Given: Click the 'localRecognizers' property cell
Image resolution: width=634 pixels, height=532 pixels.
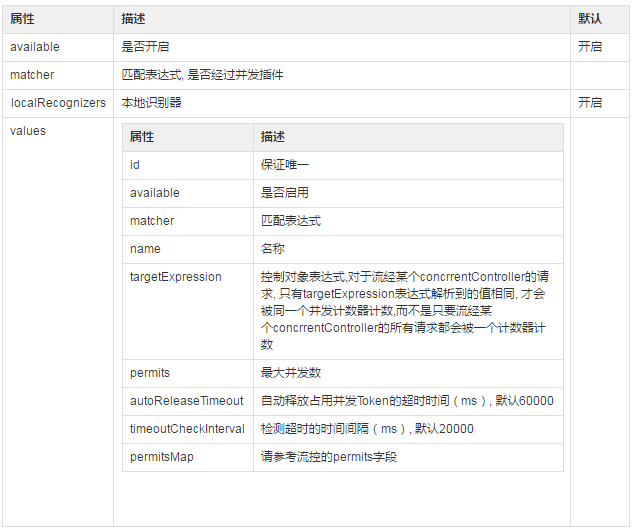Looking at the screenshot, I should (x=58, y=103).
